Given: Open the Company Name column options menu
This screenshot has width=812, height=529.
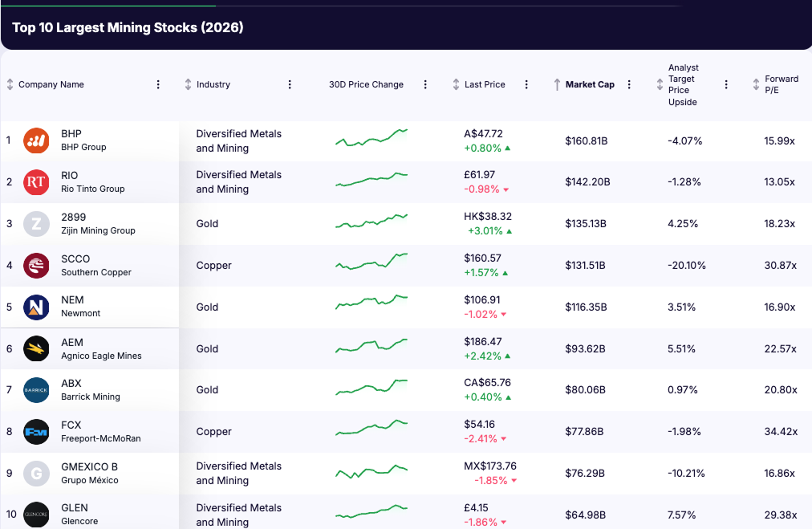Looking at the screenshot, I should pyautogui.click(x=158, y=83).
